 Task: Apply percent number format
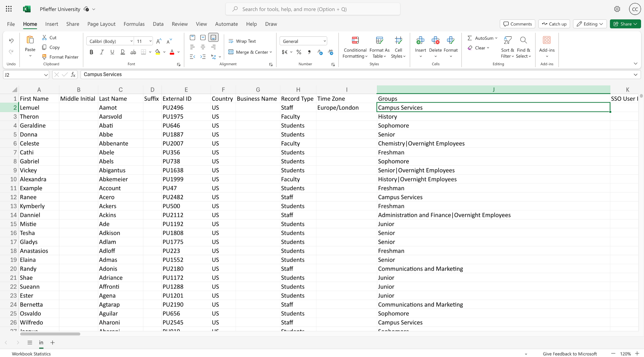click(299, 52)
